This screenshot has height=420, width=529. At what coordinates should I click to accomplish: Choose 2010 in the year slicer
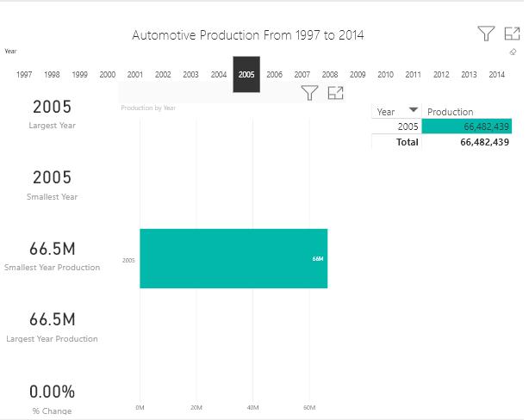(x=385, y=75)
